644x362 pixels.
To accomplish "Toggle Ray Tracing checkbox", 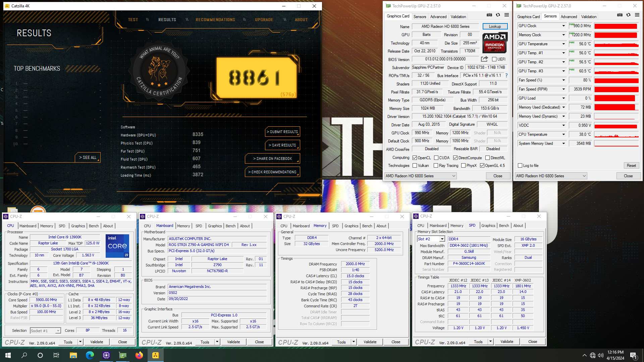I will pos(436,166).
